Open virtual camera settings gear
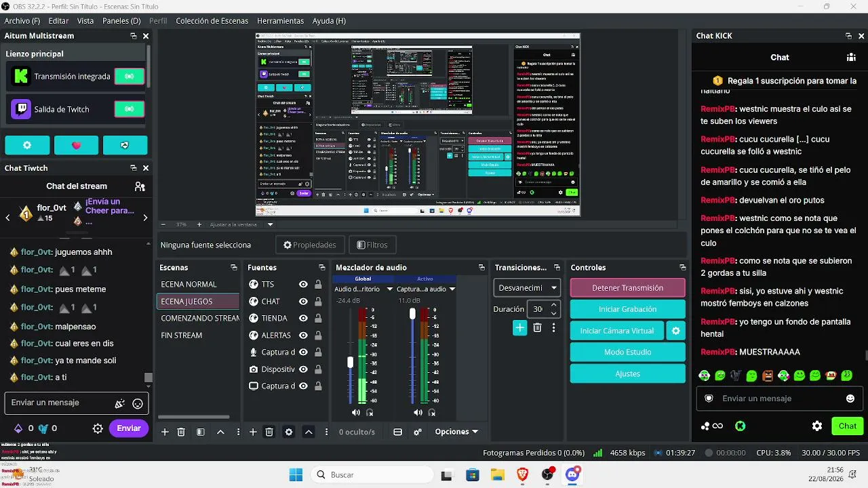This screenshot has width=868, height=488. (x=675, y=331)
